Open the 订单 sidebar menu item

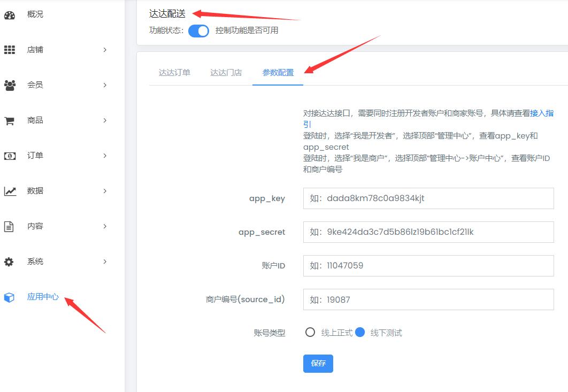point(35,156)
